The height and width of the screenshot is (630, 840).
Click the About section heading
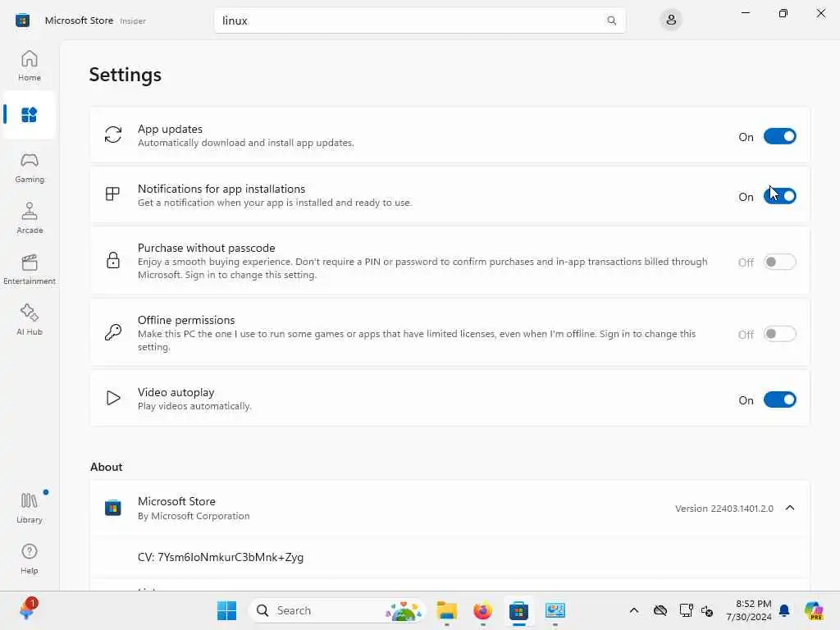[106, 467]
